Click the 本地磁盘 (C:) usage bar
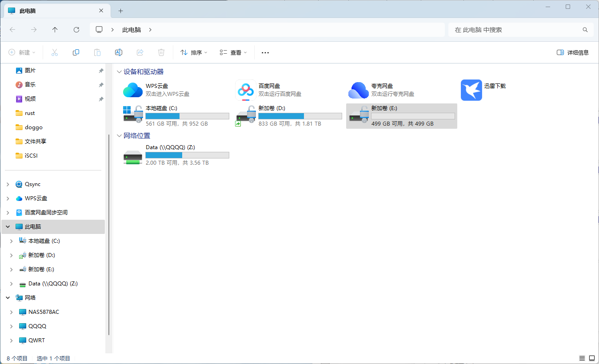This screenshot has width=599, height=364. point(187,116)
